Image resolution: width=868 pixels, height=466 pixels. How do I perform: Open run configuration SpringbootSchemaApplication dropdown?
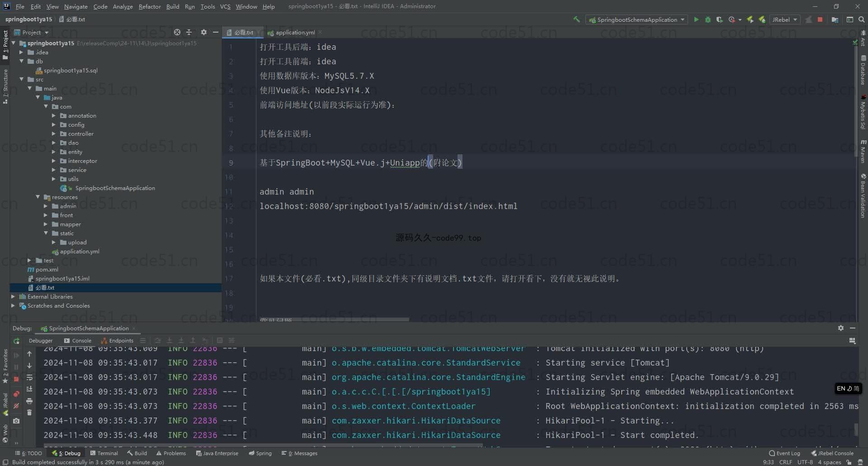637,19
